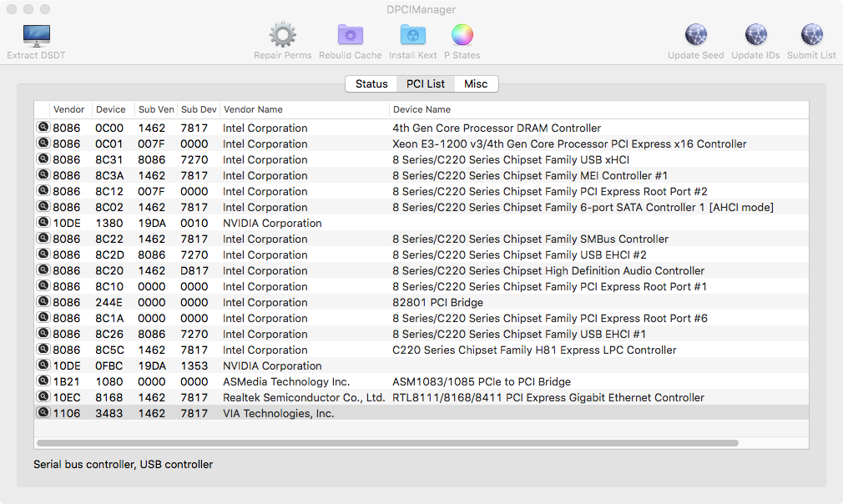Select the PCI List tab
The width and height of the screenshot is (843, 504).
click(x=426, y=83)
